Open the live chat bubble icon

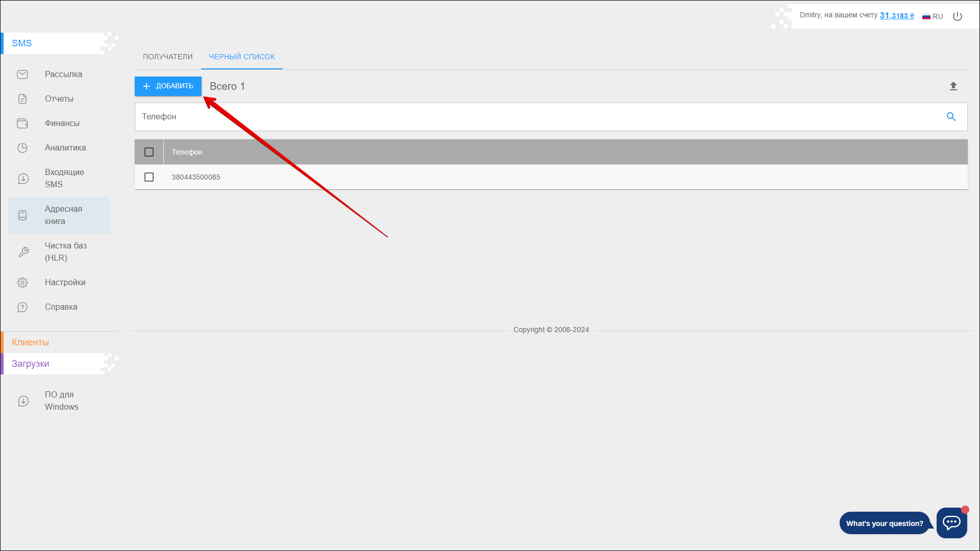[x=951, y=522]
